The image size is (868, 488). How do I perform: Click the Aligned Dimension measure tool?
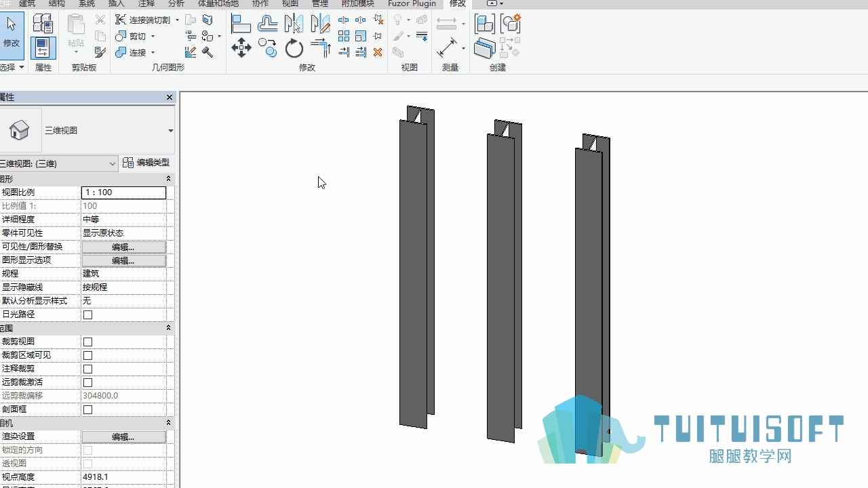(447, 48)
